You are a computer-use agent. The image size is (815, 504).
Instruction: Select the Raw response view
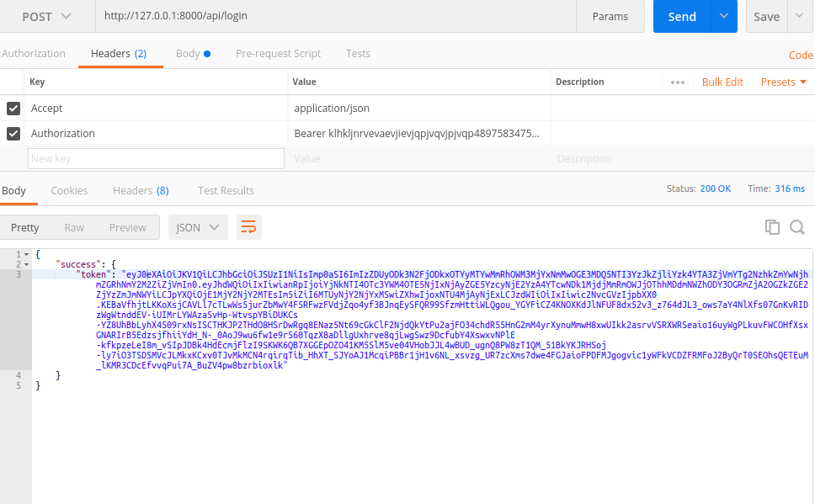(74, 227)
